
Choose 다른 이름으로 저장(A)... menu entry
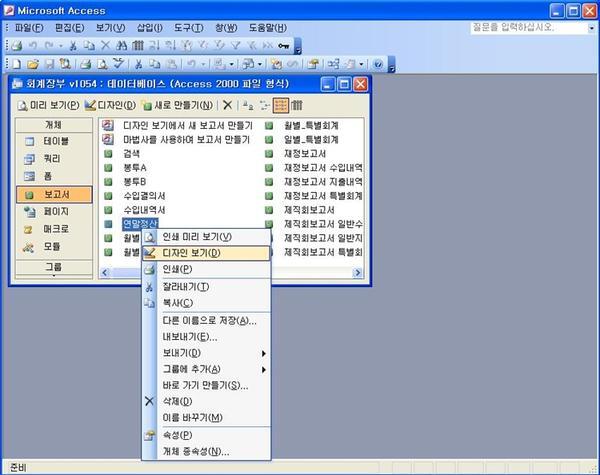206,320
